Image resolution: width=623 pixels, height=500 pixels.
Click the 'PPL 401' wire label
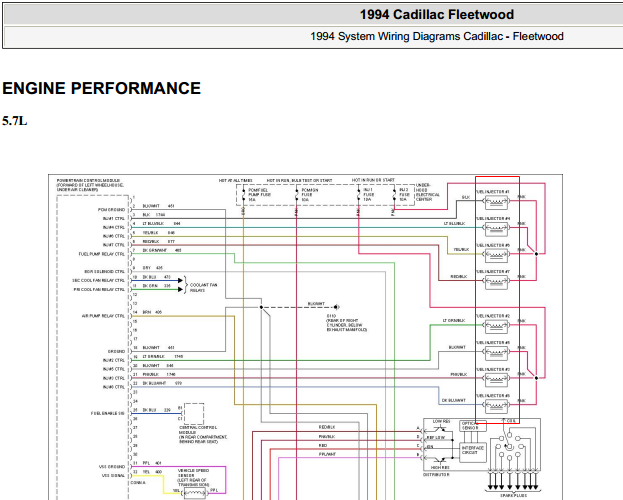pyautogui.click(x=152, y=463)
